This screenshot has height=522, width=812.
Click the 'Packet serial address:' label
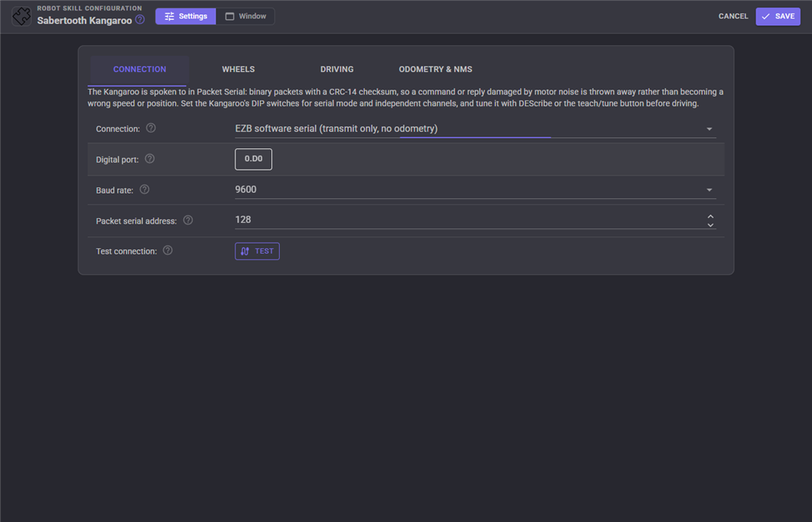136,221
